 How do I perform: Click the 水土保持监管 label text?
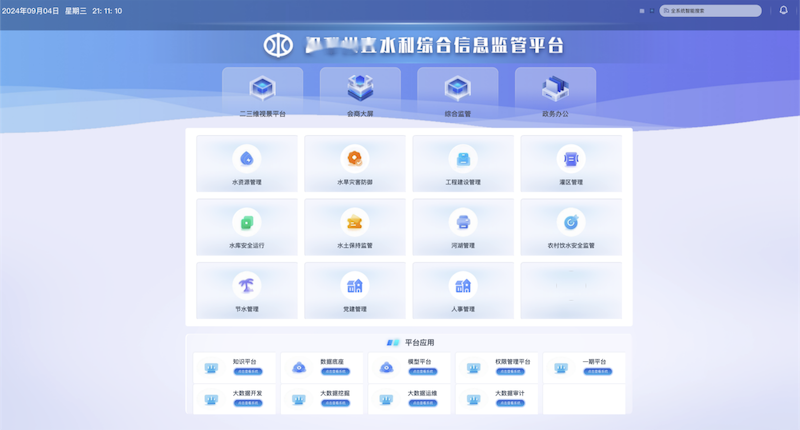tap(355, 245)
